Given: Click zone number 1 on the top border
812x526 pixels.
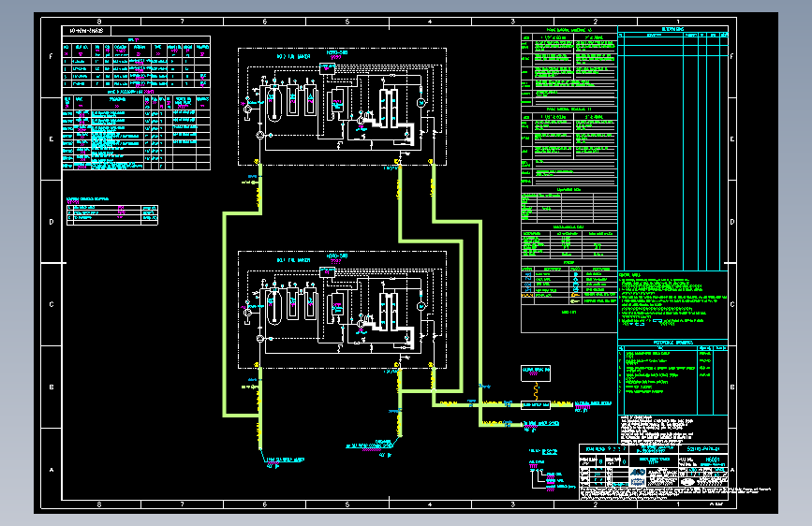Looking at the screenshot, I should click(678, 22).
